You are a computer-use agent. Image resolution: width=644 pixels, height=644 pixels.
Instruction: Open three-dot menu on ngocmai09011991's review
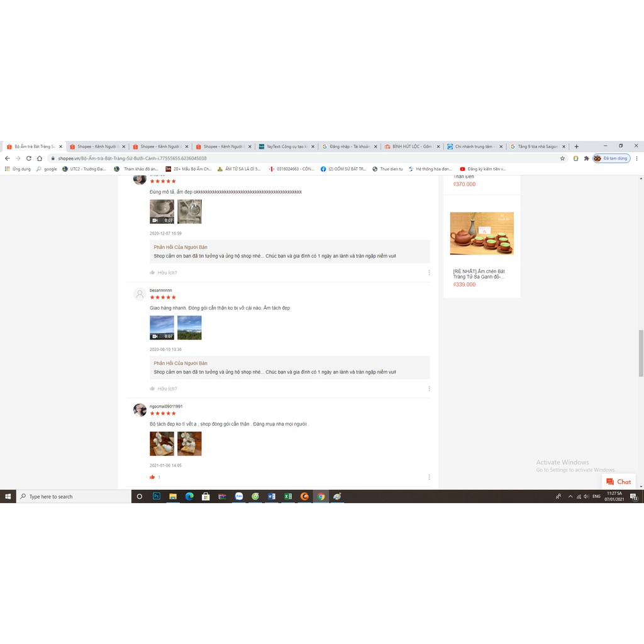click(x=430, y=477)
